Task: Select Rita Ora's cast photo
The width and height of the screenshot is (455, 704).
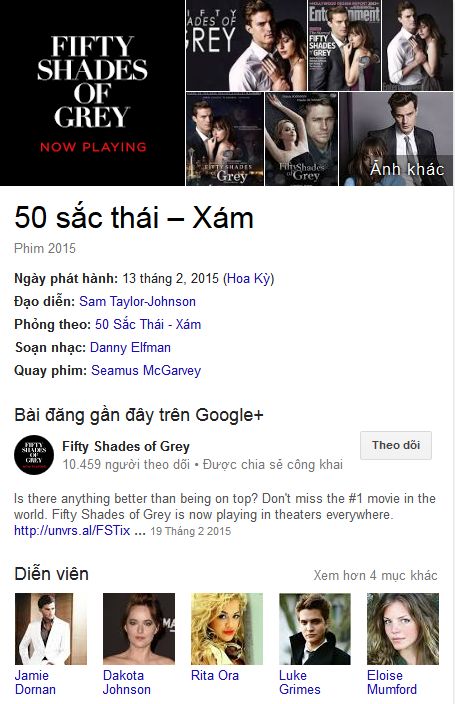Action: click(x=227, y=629)
